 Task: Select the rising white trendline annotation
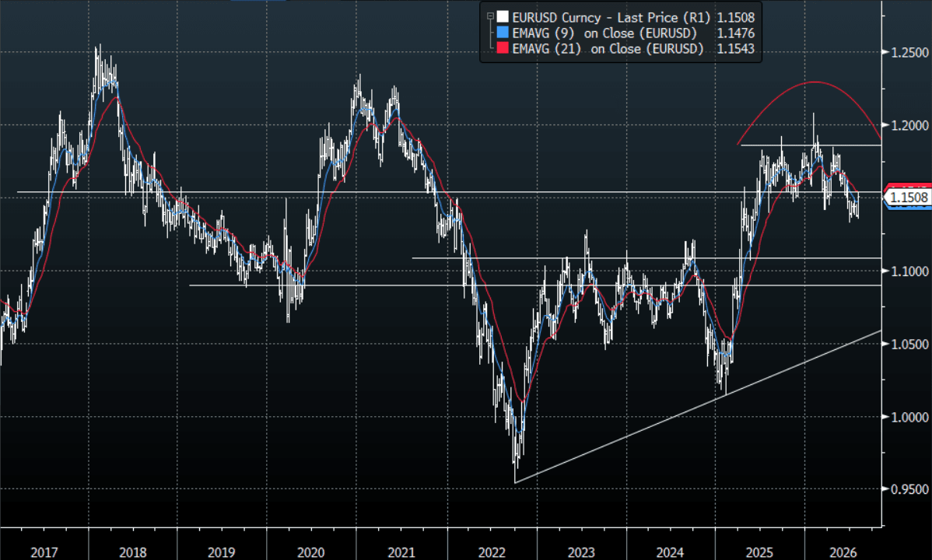click(x=698, y=407)
